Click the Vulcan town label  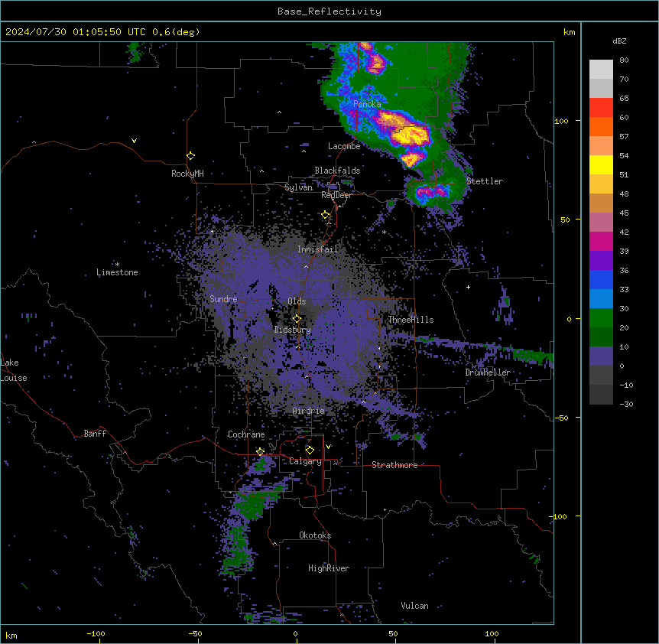click(415, 606)
